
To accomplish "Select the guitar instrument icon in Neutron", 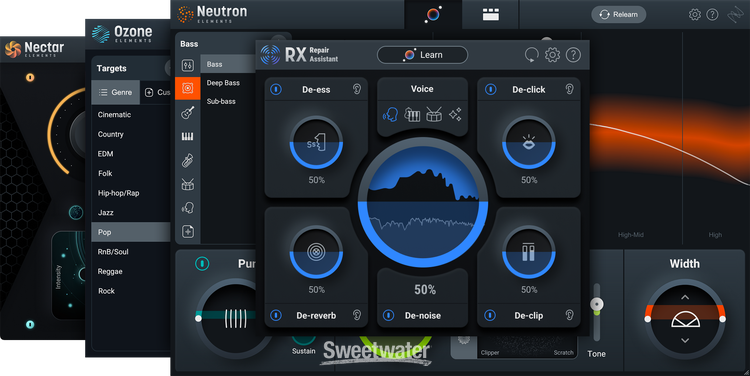I will (188, 113).
